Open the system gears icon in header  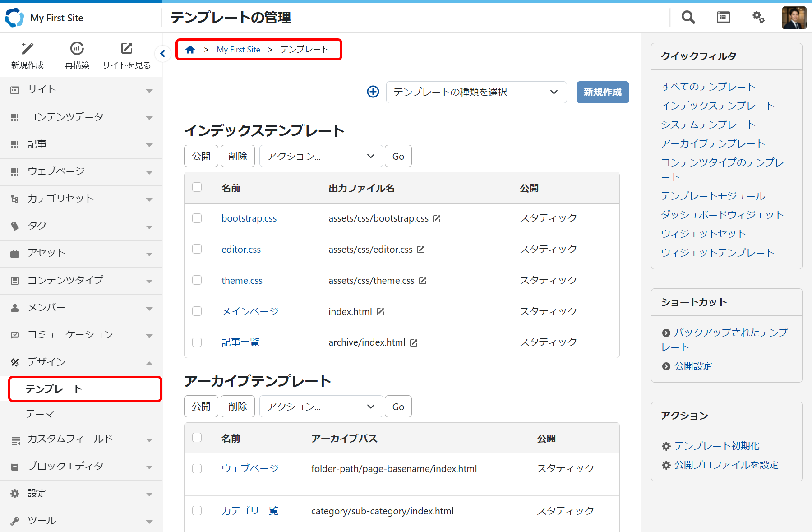pyautogui.click(x=758, y=18)
